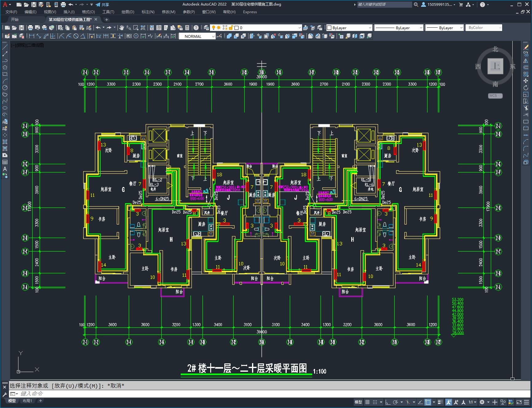Select the Linear dimension tool

coord(31,36)
